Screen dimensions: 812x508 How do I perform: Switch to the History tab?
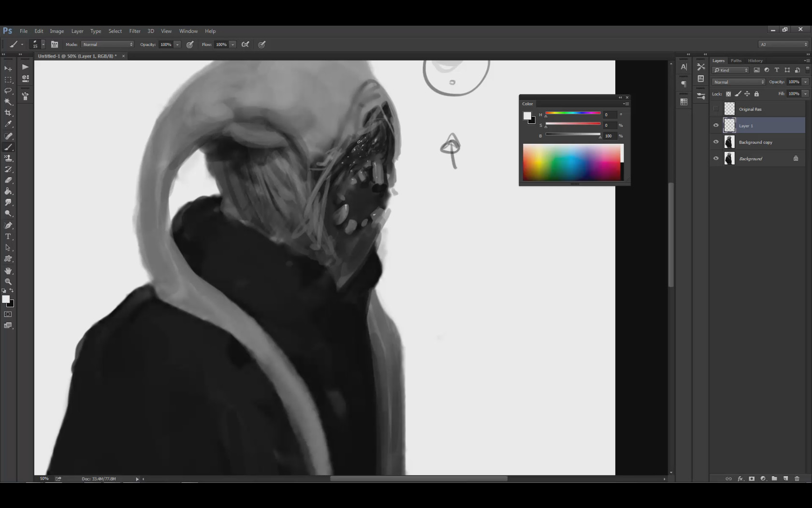coord(755,61)
